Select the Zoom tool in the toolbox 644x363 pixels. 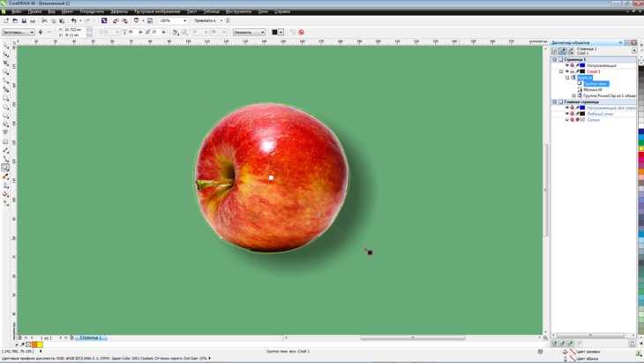point(6,72)
